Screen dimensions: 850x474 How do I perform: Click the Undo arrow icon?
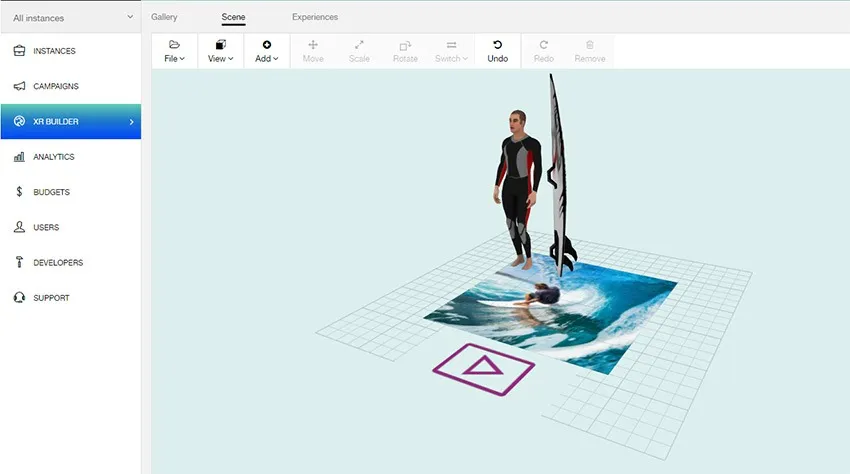pos(497,45)
